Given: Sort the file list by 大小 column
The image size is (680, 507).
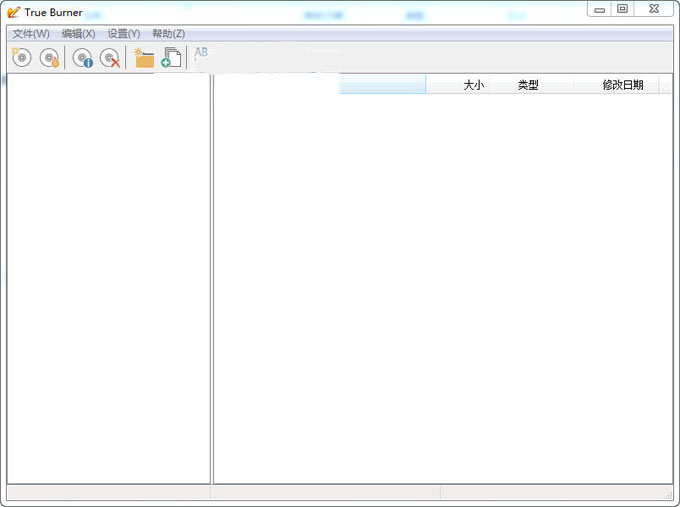Looking at the screenshot, I should point(459,85).
